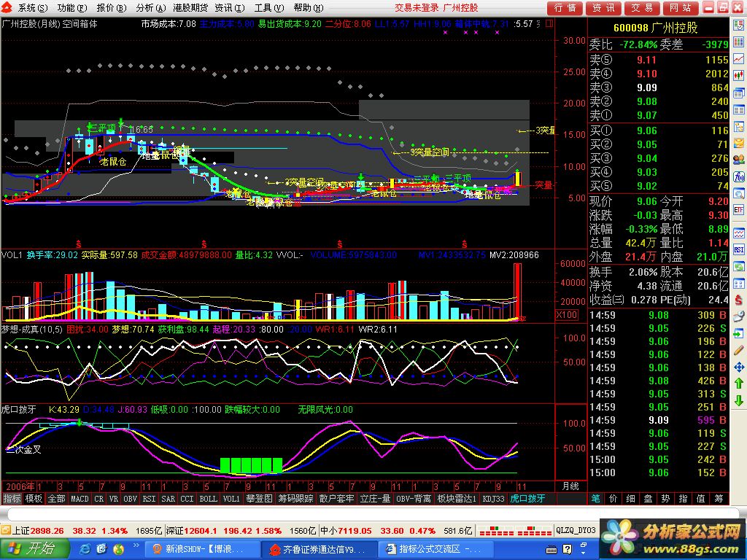Click Internet Explorer quick launch icon
This screenshot has height=560, width=747.
point(85,549)
